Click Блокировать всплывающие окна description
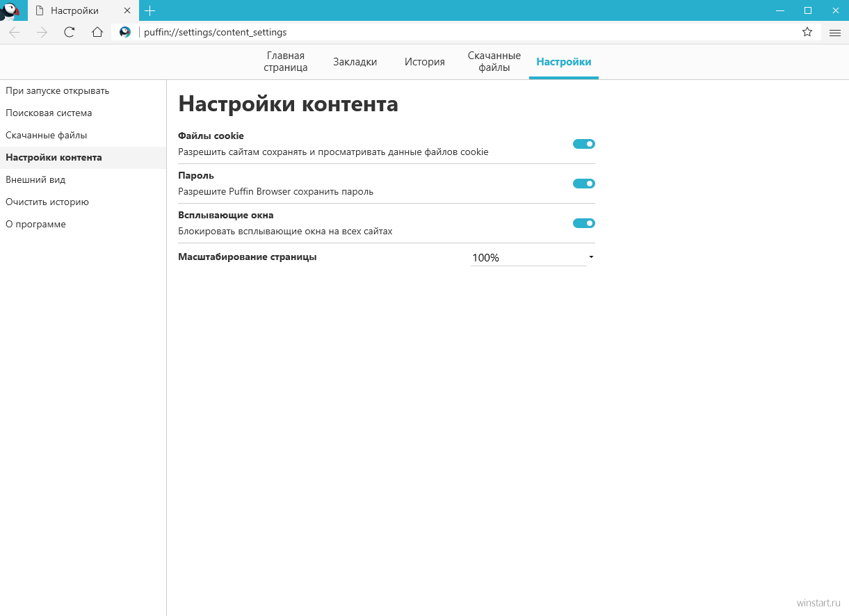This screenshot has width=849, height=616. click(x=286, y=231)
